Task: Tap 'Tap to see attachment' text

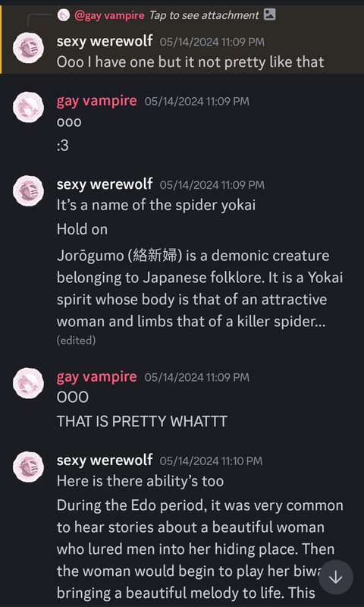Action: (204, 15)
